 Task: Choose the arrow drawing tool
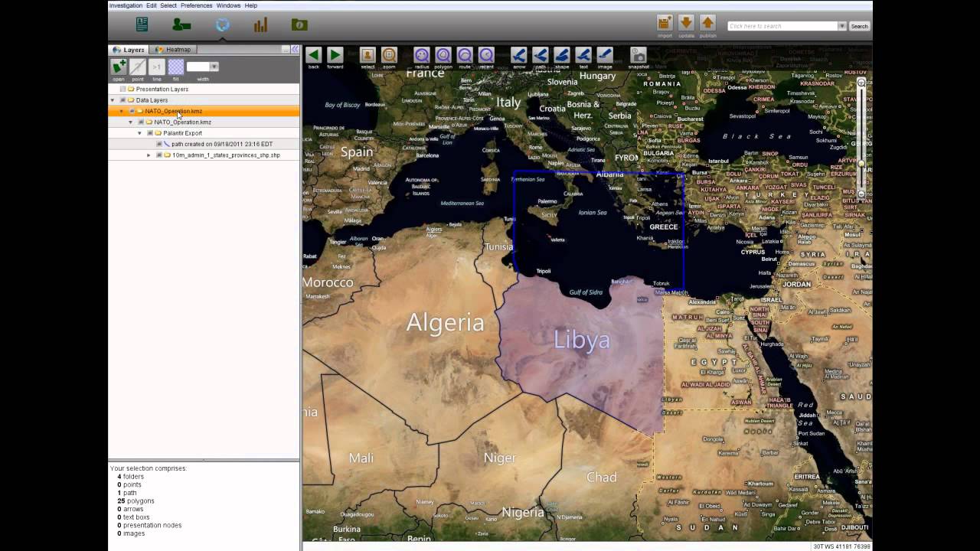pos(519,54)
